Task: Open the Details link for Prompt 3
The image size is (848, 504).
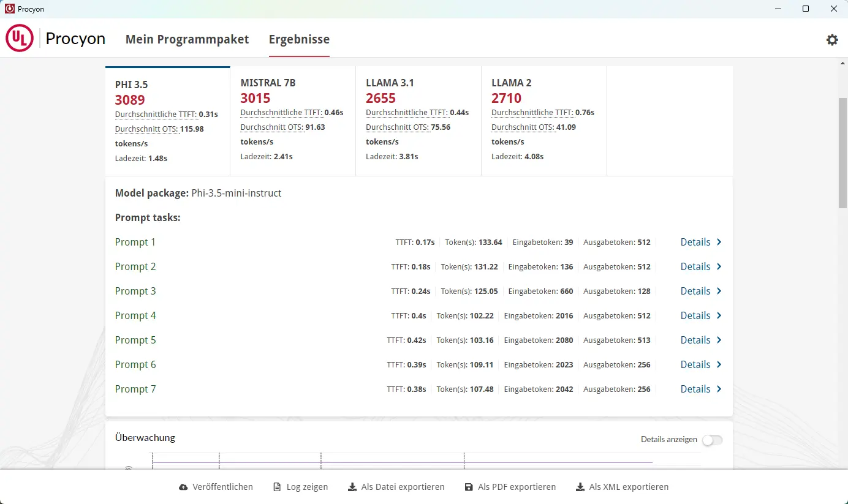Action: [695, 291]
